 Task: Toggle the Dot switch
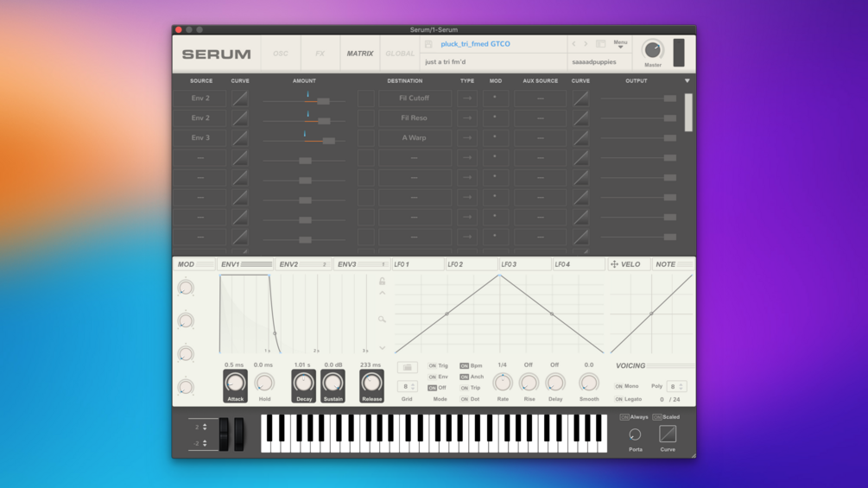pyautogui.click(x=465, y=399)
